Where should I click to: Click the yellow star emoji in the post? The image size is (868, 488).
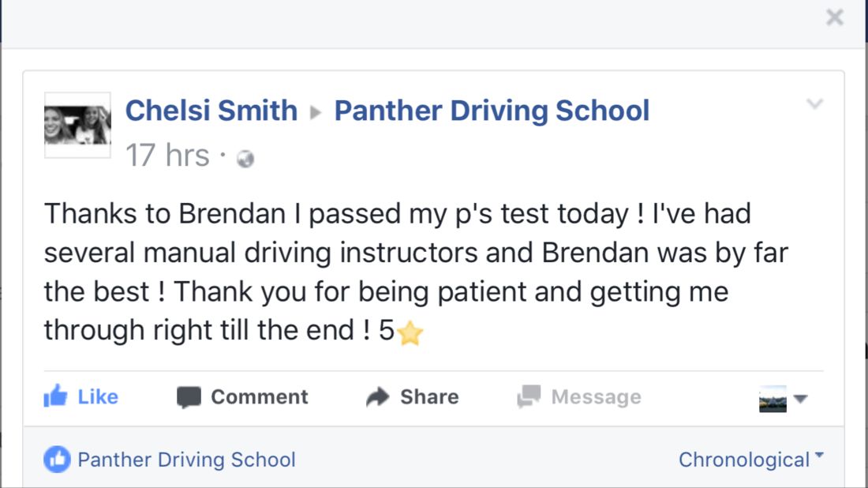pyautogui.click(x=410, y=334)
